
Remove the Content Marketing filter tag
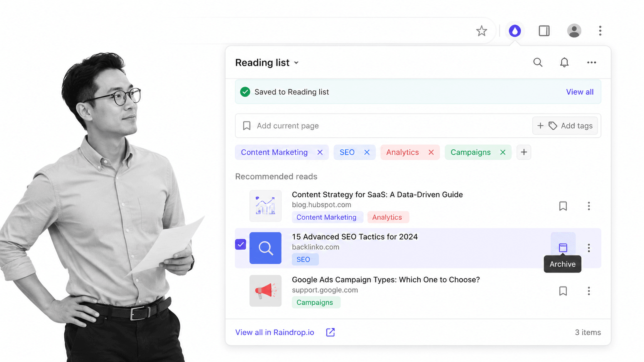tap(320, 152)
